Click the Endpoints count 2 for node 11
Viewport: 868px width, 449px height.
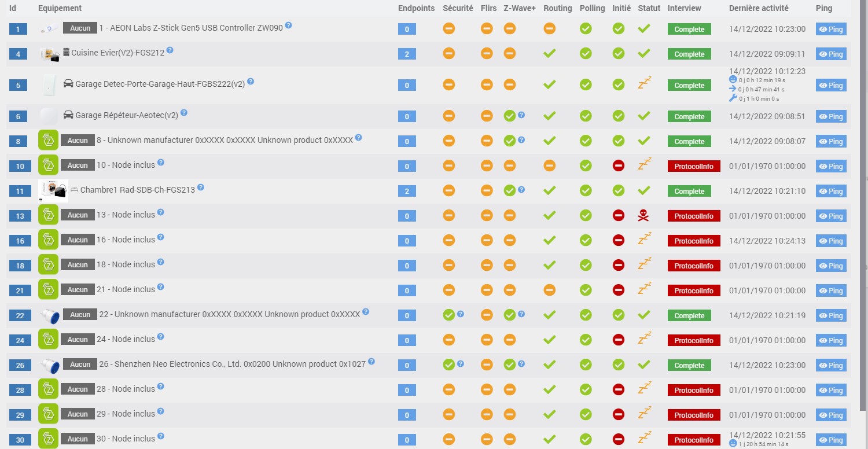tap(407, 191)
